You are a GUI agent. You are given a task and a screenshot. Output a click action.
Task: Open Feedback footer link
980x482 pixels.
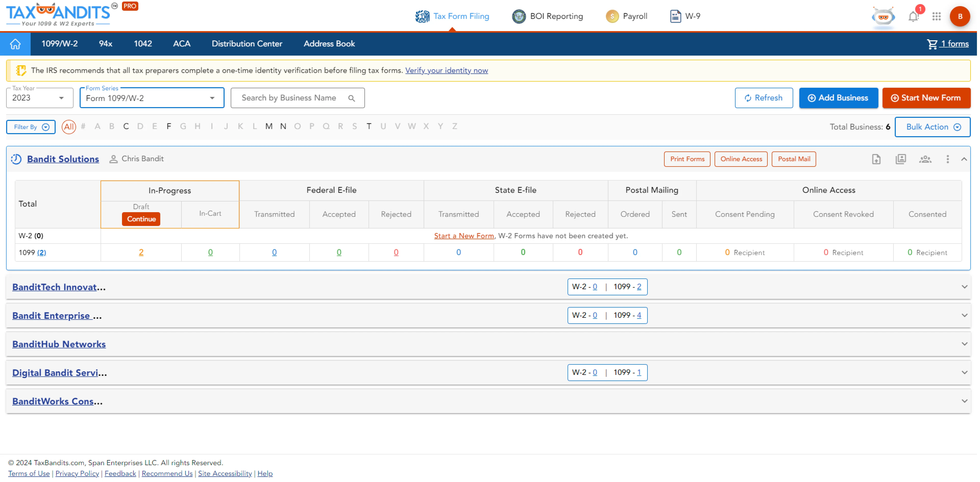[120, 473]
